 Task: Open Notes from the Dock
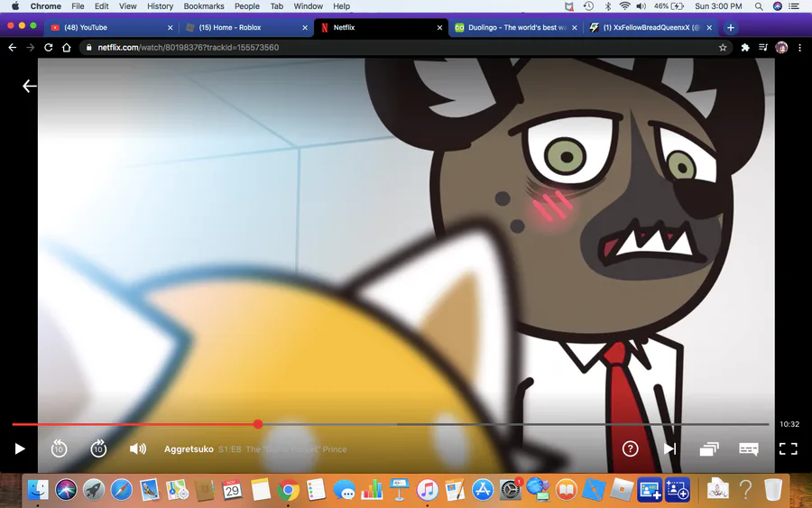pos(261,489)
